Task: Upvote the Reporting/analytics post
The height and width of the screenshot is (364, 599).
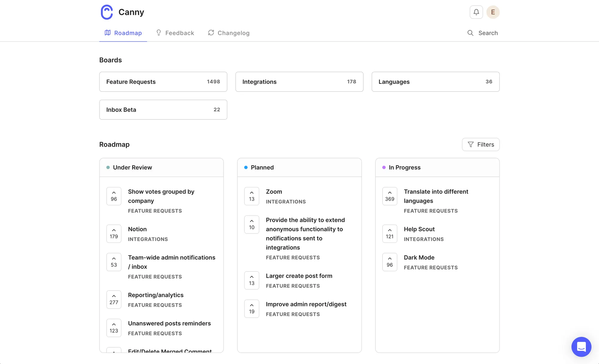Action: (x=114, y=299)
